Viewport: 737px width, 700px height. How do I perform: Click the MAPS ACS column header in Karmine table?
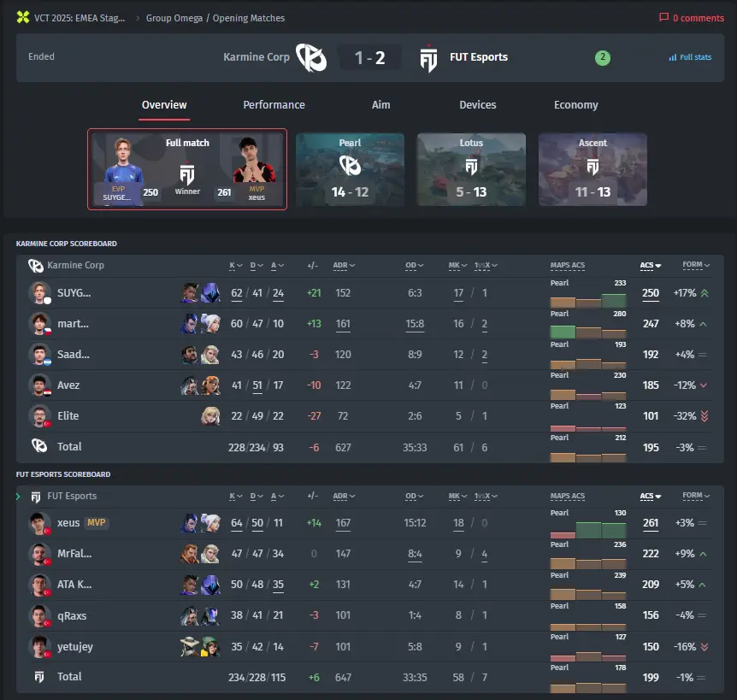coord(568,265)
